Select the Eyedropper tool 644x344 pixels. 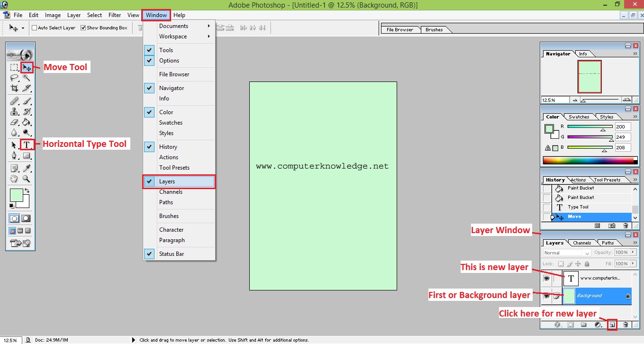pos(27,168)
